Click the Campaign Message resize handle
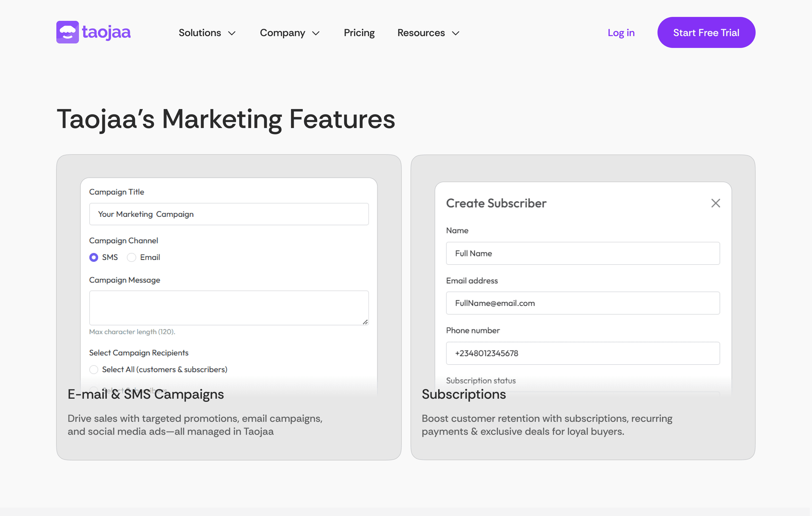The image size is (812, 516). [x=365, y=322]
